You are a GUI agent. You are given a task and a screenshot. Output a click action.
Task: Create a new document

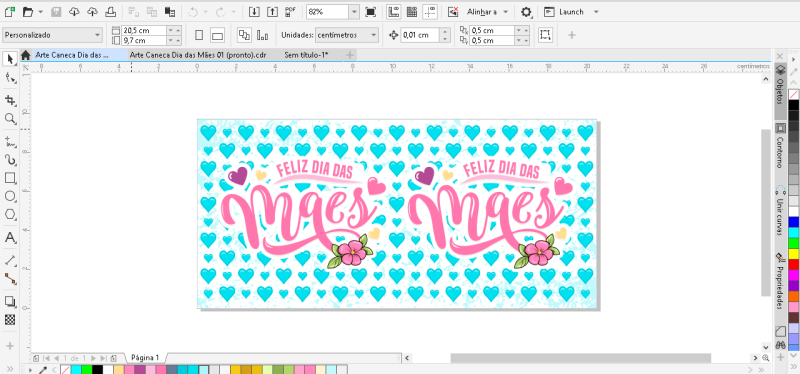[x=9, y=12]
